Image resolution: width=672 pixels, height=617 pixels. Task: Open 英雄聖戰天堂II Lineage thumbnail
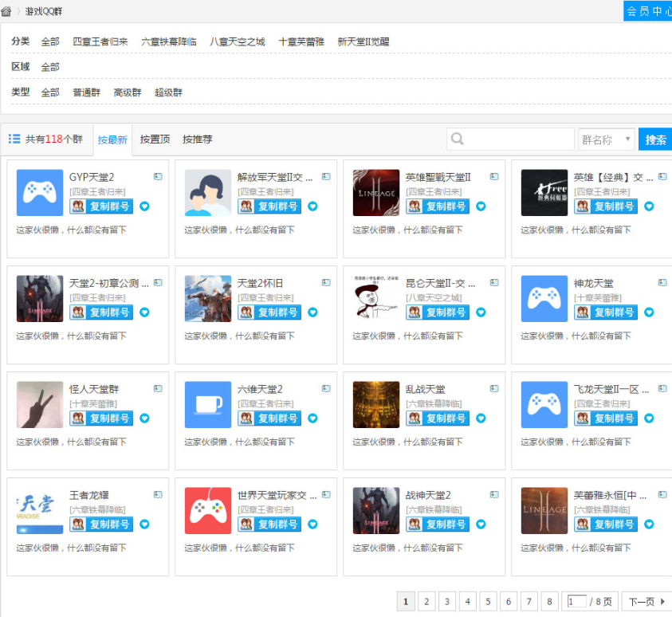pos(375,193)
